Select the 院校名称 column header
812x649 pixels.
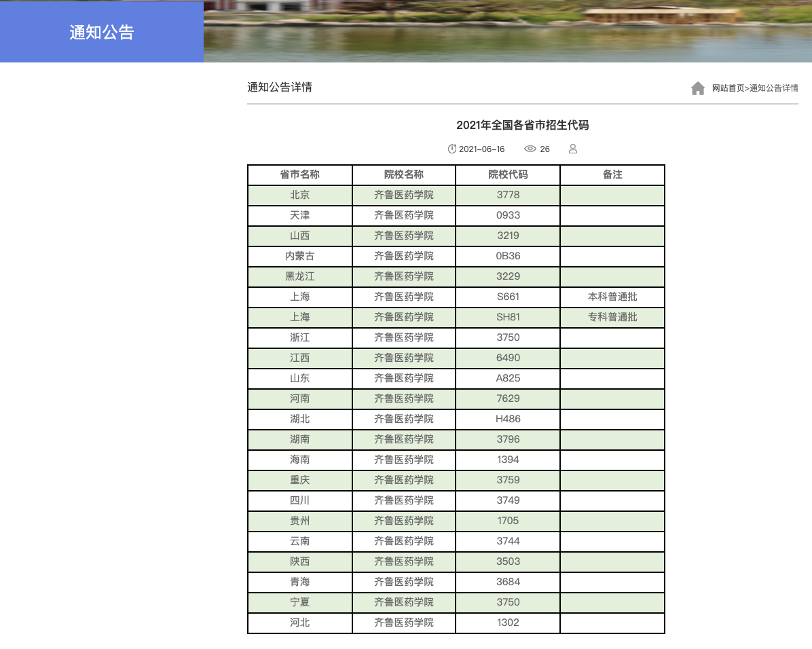404,174
